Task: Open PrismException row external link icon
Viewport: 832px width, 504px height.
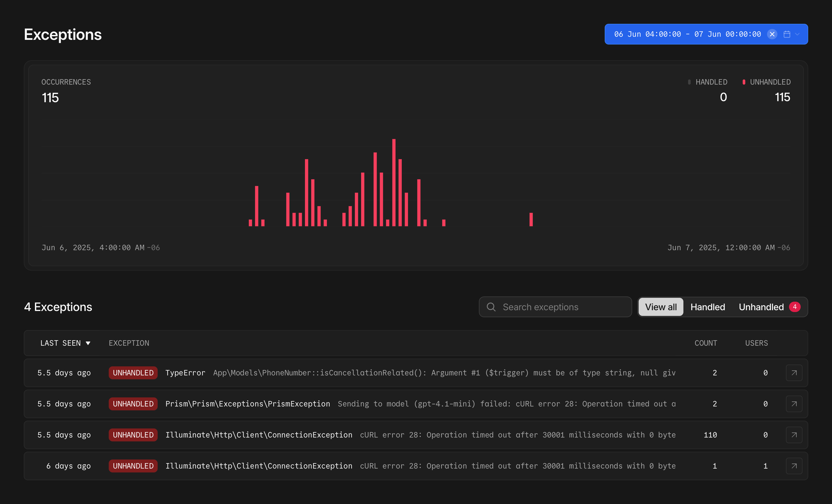Action: pyautogui.click(x=794, y=404)
